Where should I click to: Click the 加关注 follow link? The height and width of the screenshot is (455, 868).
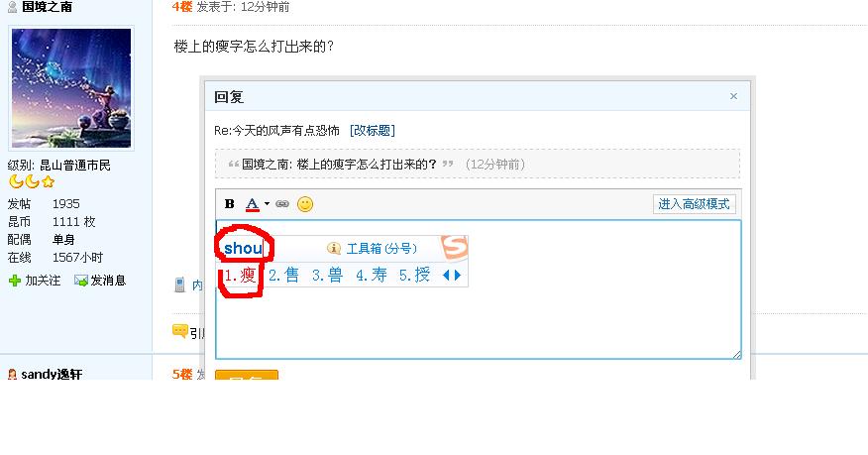35,281
